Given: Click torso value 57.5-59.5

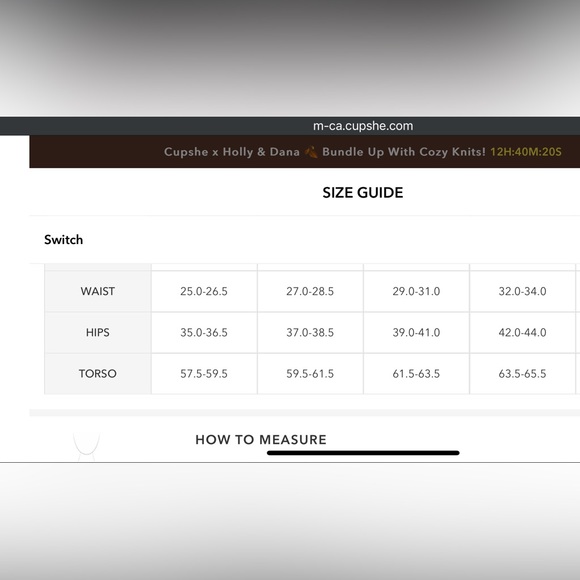Looking at the screenshot, I should pyautogui.click(x=204, y=373).
